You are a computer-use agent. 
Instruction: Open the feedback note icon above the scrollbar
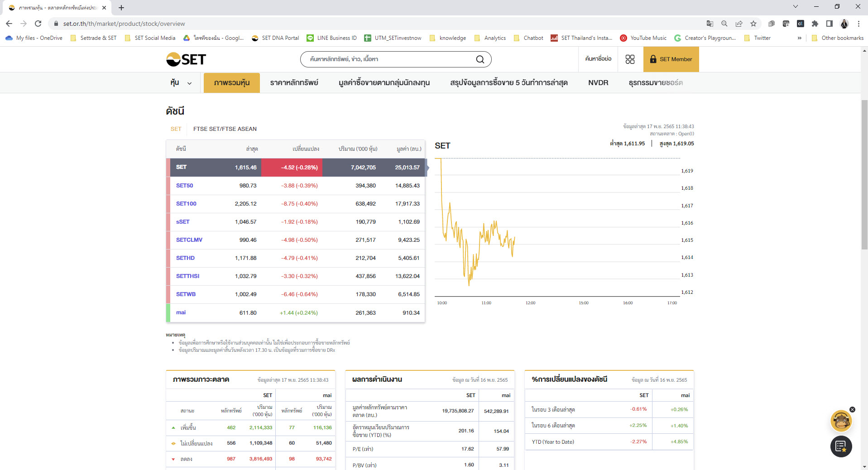(841, 446)
